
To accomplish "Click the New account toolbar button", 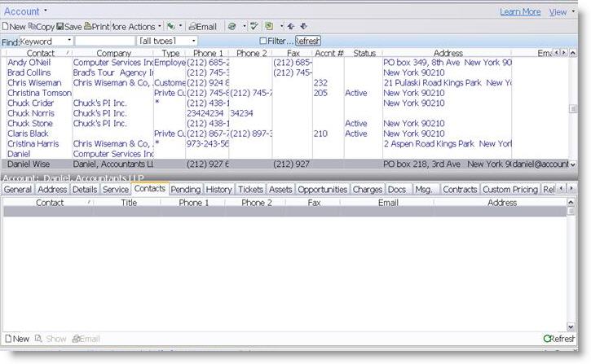I will click(15, 27).
